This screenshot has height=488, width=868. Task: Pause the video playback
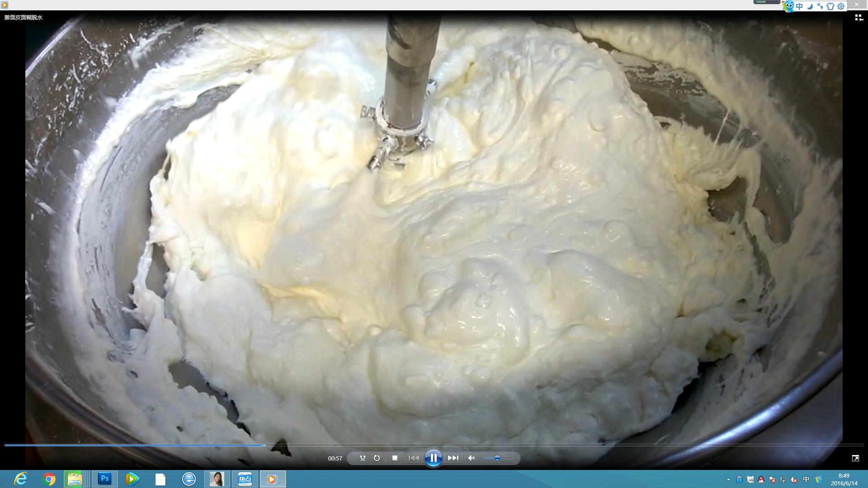433,458
